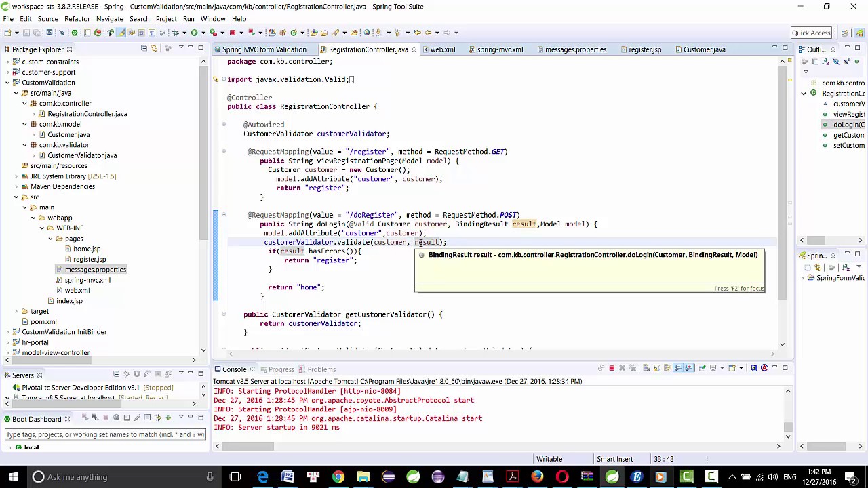This screenshot has width=868, height=488.
Task: Toggle Word Wrap in Console toolbar
Action: (x=667, y=368)
